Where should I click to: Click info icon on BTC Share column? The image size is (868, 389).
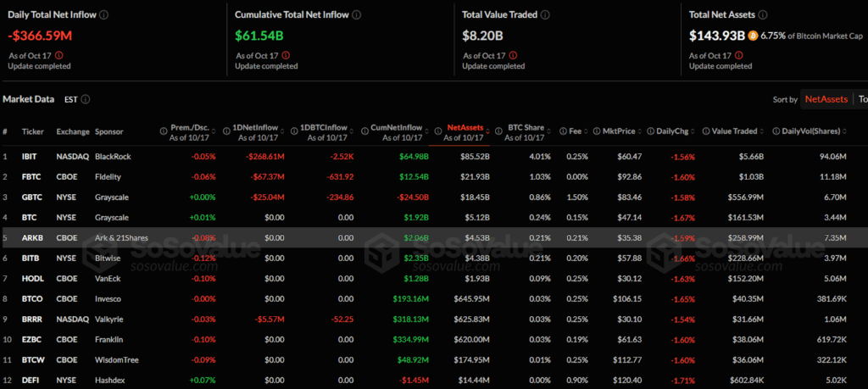(498, 131)
